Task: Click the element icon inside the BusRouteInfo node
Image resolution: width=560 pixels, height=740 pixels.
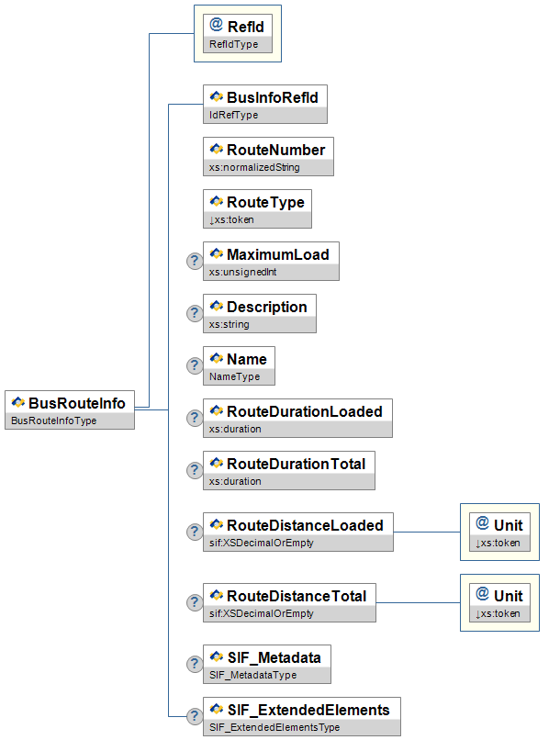Action: [x=18, y=402]
